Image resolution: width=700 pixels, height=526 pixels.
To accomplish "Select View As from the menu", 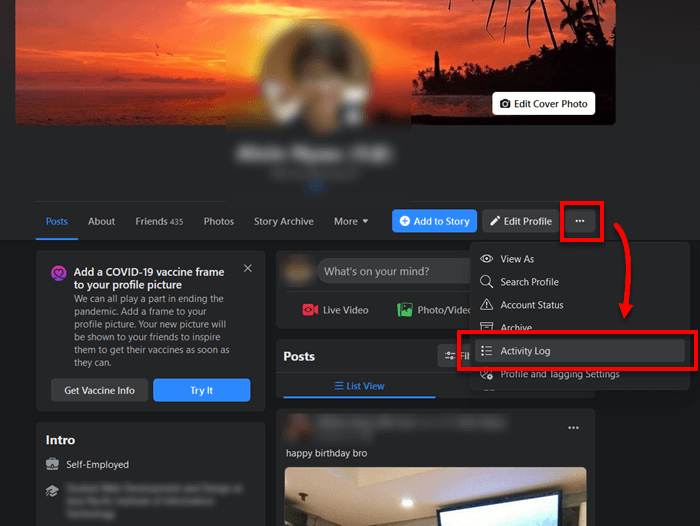I will pos(579,259).
